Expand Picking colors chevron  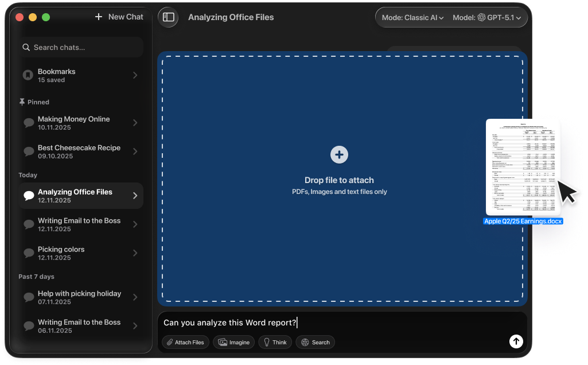point(135,253)
